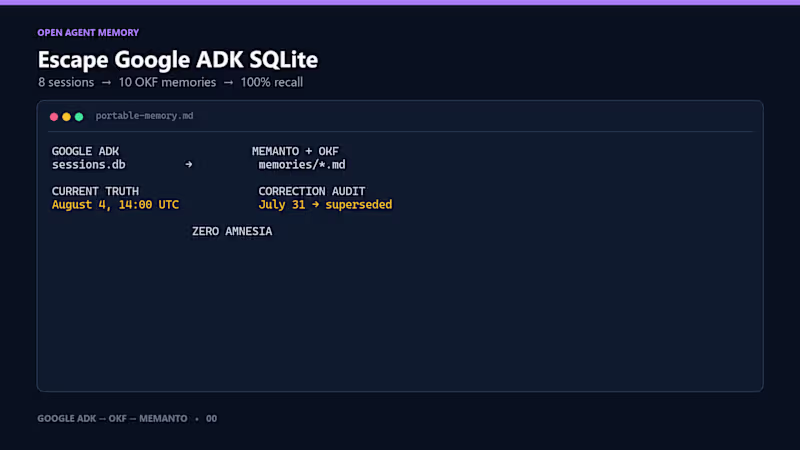Click the red window dot
Screen dimensions: 800x450
point(54,117)
